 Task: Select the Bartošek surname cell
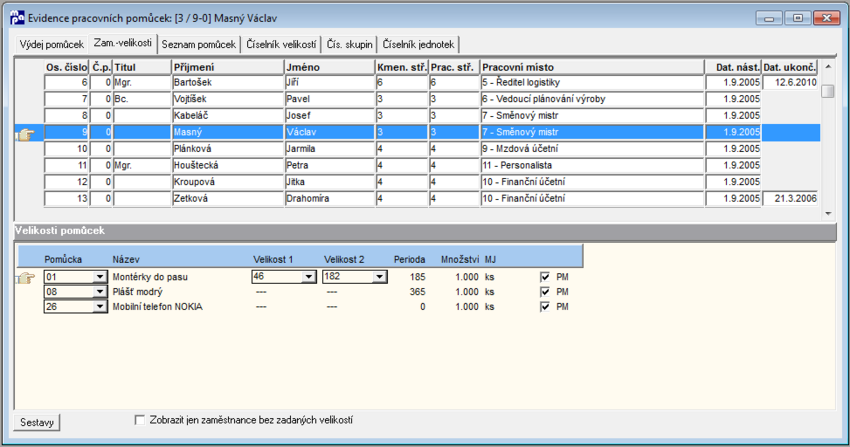coord(228,82)
